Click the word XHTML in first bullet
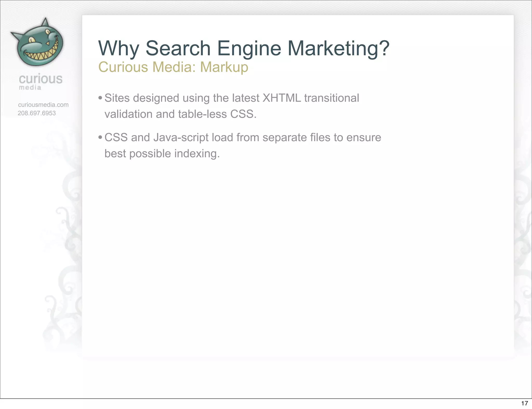The width and height of the screenshot is (532, 409). point(282,98)
